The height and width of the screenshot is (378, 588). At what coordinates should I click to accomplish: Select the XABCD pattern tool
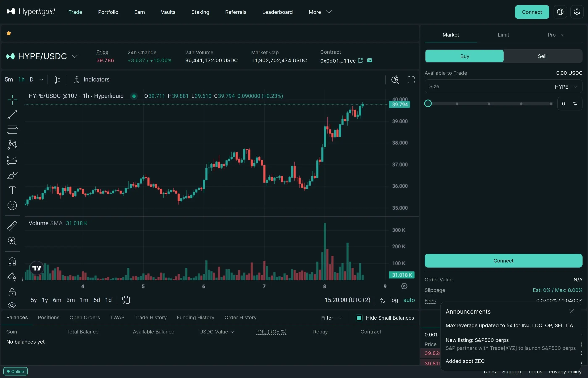tap(12, 145)
